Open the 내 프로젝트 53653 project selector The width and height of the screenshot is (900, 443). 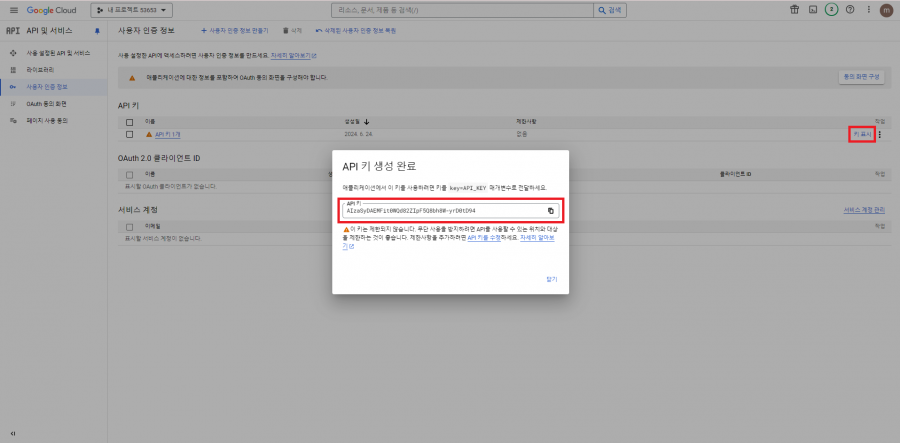[133, 10]
